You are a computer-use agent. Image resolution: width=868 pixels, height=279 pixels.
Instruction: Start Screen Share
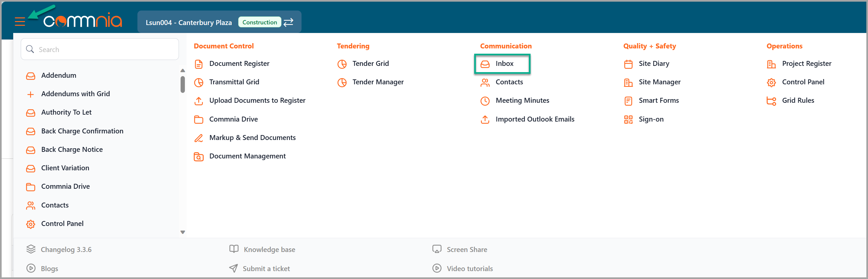(467, 250)
